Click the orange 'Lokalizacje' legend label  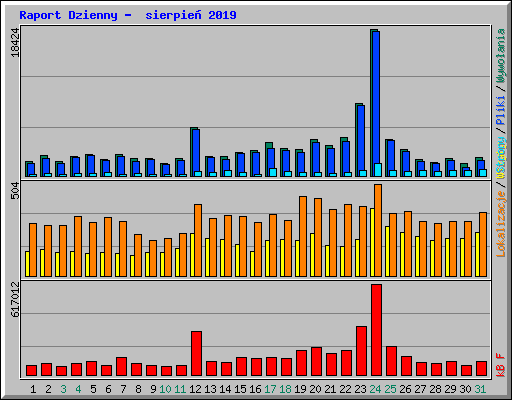click(x=501, y=224)
